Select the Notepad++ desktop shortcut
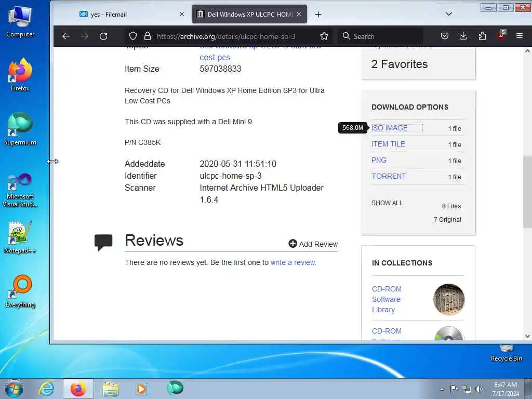 pyautogui.click(x=20, y=237)
